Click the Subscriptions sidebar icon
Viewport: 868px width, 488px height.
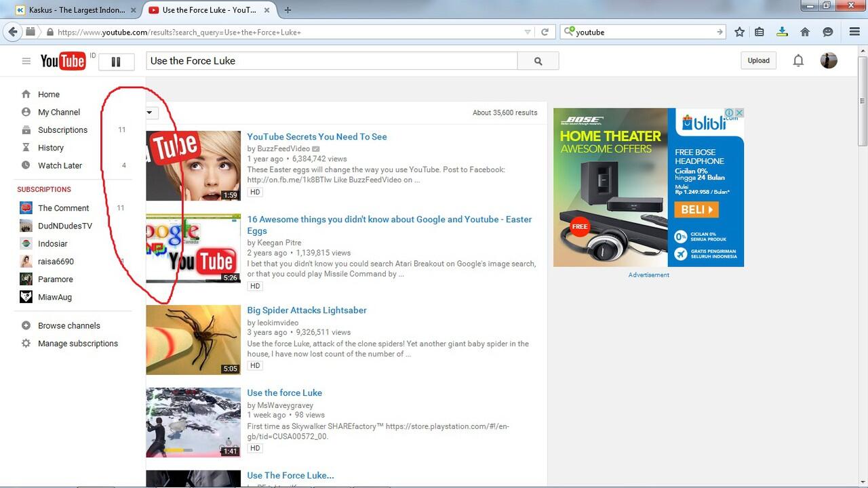coord(26,129)
